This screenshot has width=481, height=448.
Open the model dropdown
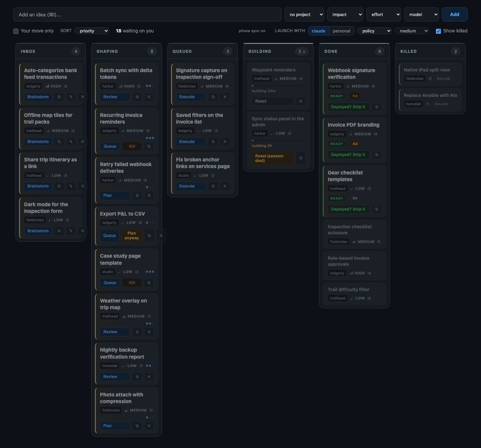(x=422, y=14)
